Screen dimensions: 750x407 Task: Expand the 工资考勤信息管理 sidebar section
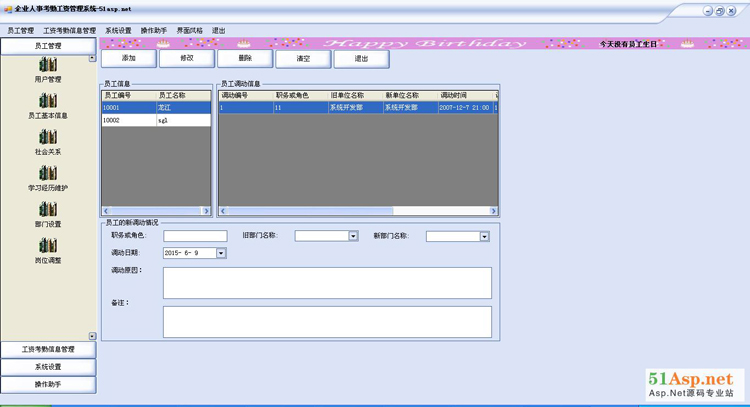48,349
